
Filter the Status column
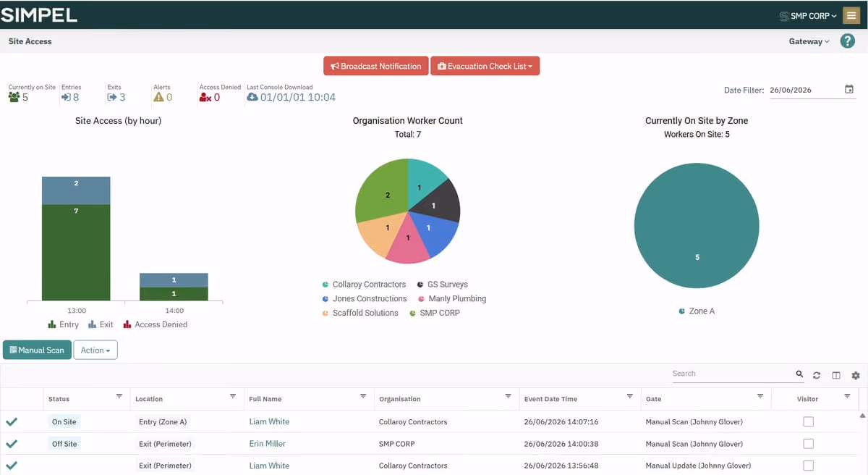click(x=119, y=397)
